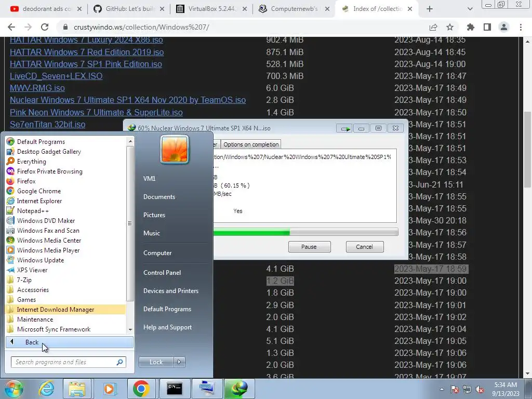The height and width of the screenshot is (399, 532).
Task: Expand the Games folder
Action: [x=65, y=299]
